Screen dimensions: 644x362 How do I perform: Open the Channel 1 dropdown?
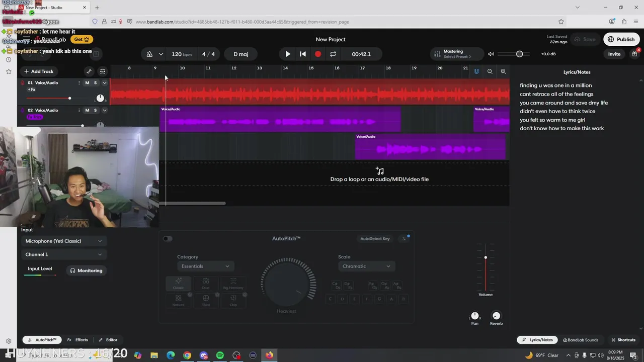click(x=64, y=254)
